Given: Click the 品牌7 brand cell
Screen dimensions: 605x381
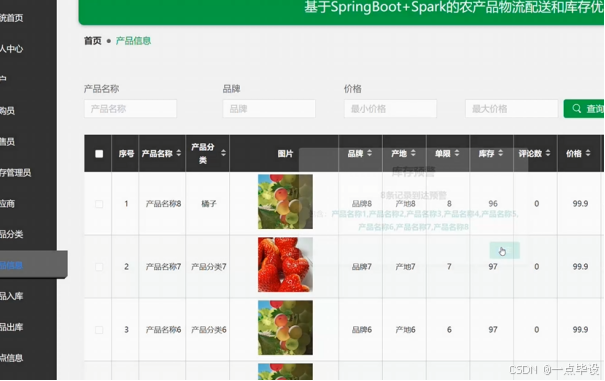Looking at the screenshot, I should 362,267.
